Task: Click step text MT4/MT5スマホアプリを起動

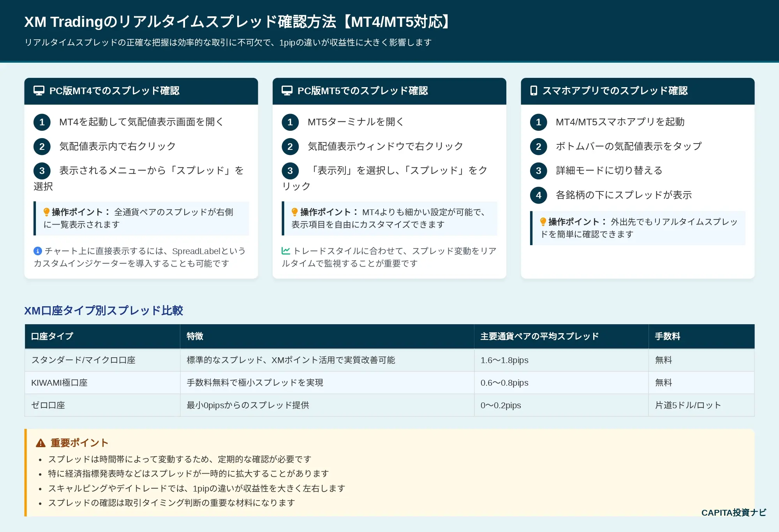Action: (620, 122)
